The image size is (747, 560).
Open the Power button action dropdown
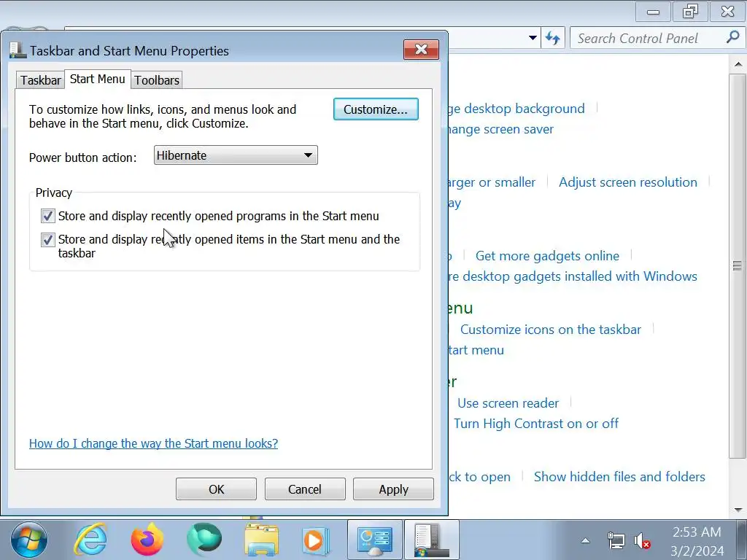(x=236, y=155)
